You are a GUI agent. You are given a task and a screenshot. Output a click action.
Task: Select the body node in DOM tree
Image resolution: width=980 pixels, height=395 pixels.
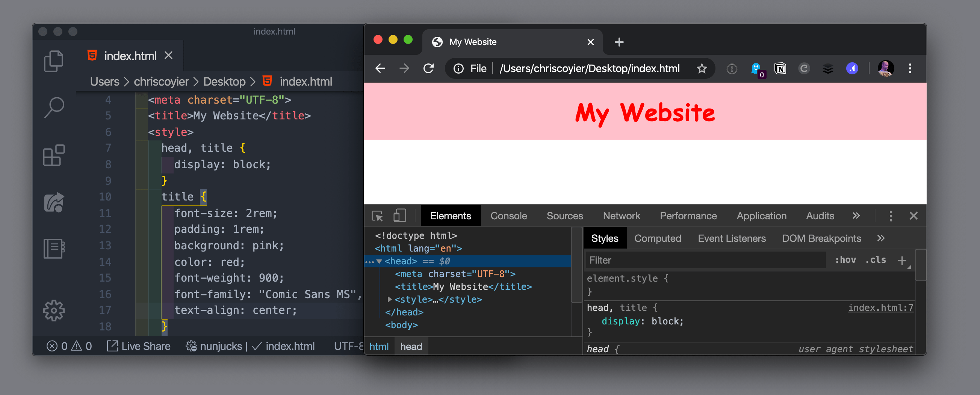click(x=401, y=325)
